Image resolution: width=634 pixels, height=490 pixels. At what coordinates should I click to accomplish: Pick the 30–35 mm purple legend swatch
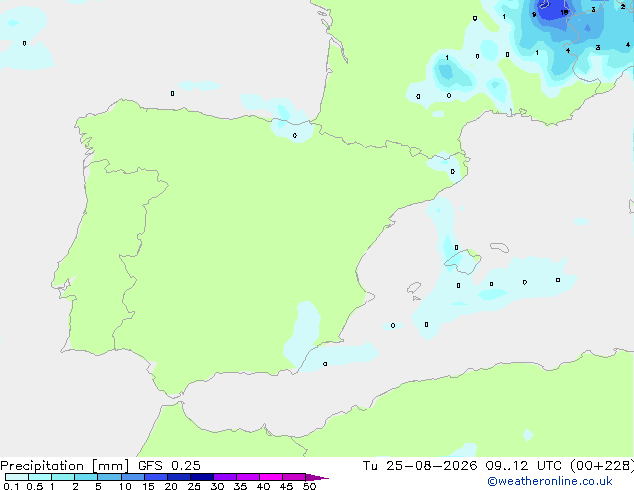[x=225, y=477]
